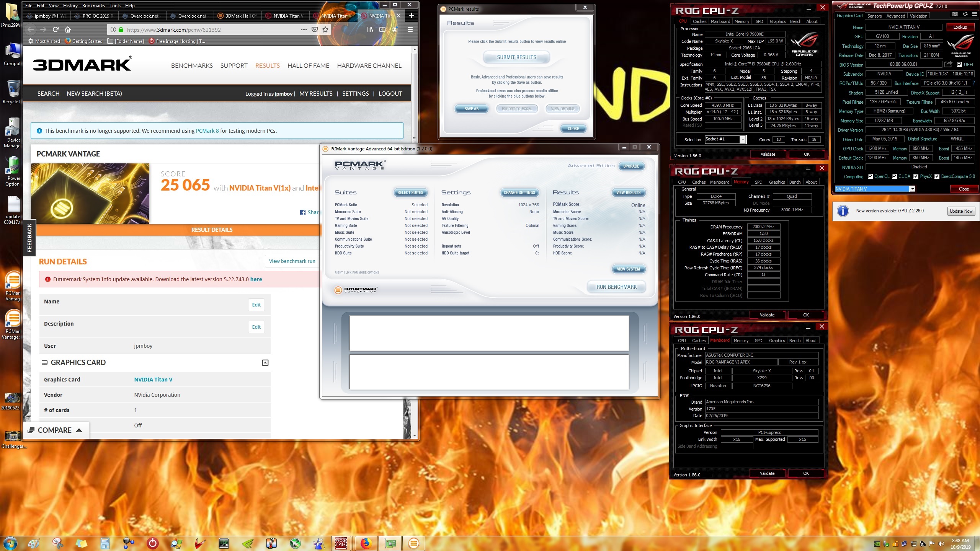Open Firefox History menu
Screen dimensions: 980x551
click(x=70, y=6)
